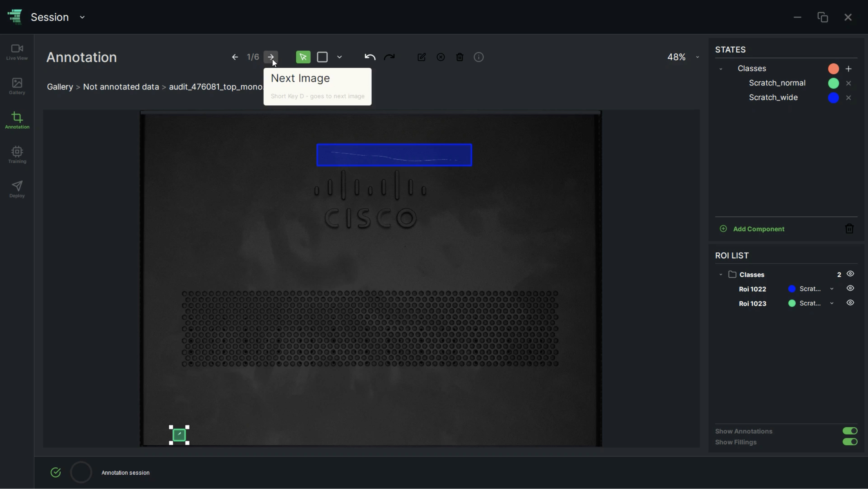Select Roi 1023 in the ROI list

[x=752, y=304]
